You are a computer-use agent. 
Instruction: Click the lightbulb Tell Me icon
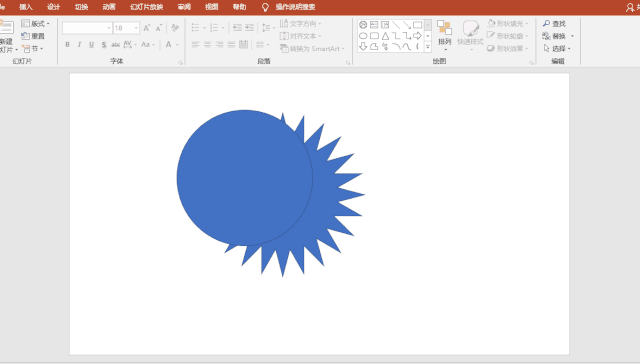[265, 7]
